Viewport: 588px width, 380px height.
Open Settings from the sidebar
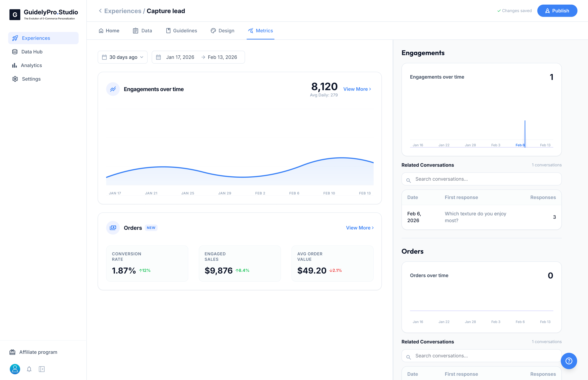point(31,79)
